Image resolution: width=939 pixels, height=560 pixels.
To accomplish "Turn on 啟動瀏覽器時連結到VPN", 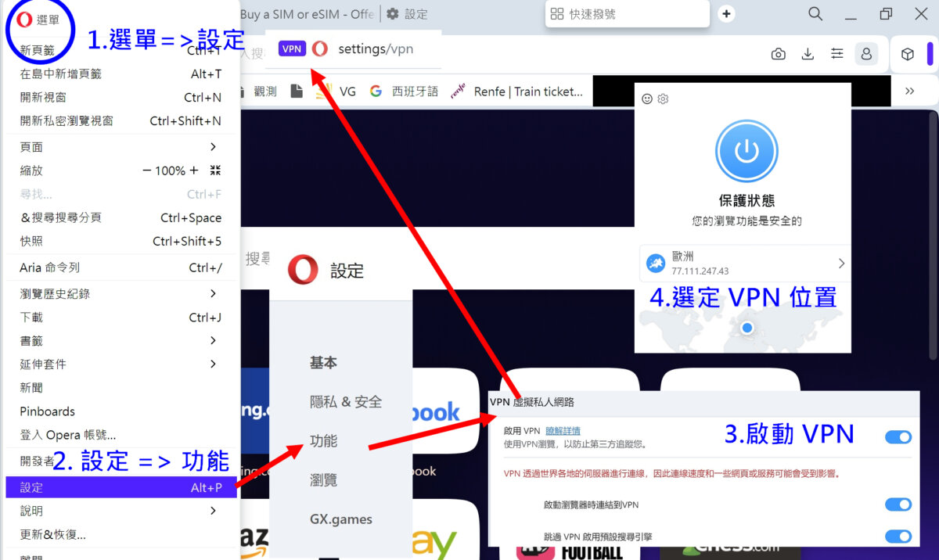I will click(898, 504).
